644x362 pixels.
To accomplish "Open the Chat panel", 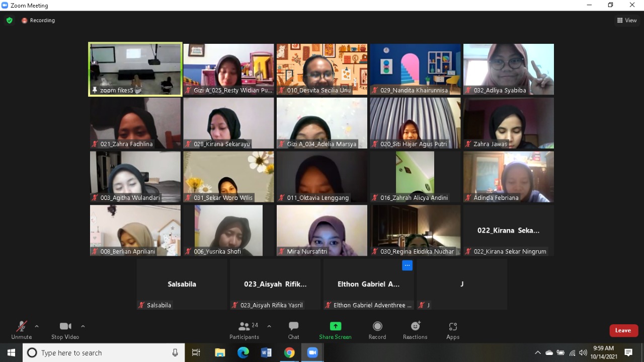I will tap(293, 330).
